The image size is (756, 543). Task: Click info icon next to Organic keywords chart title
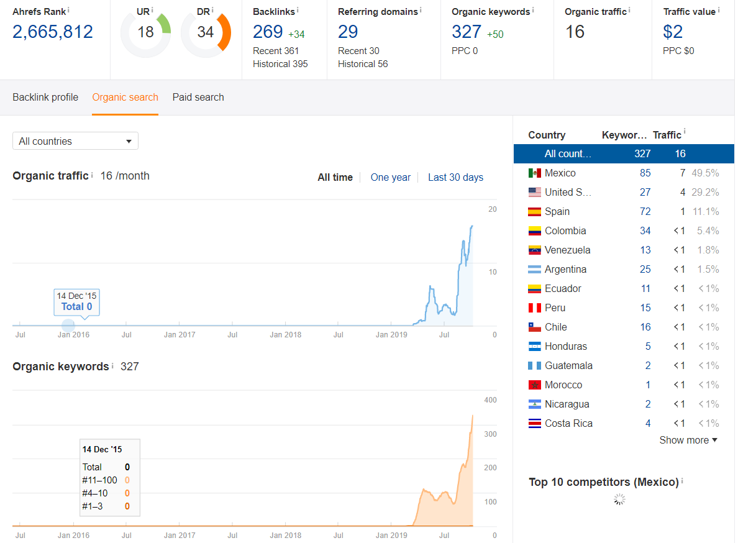click(x=112, y=366)
